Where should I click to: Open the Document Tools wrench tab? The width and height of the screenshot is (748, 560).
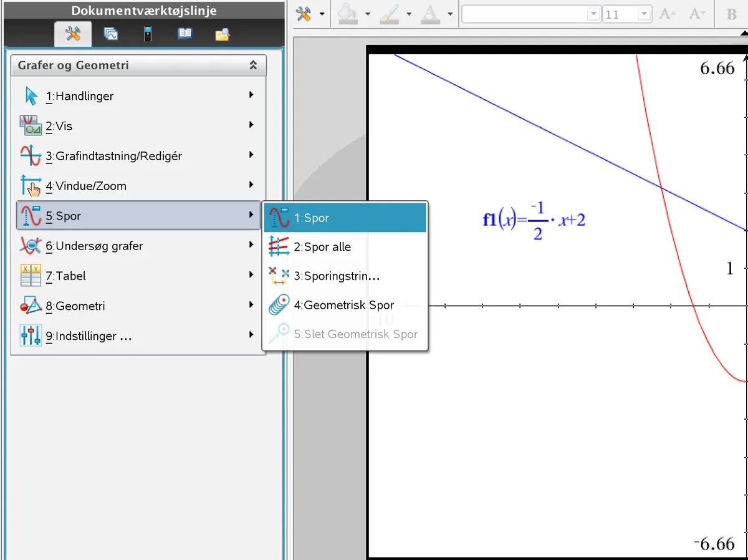(x=73, y=34)
